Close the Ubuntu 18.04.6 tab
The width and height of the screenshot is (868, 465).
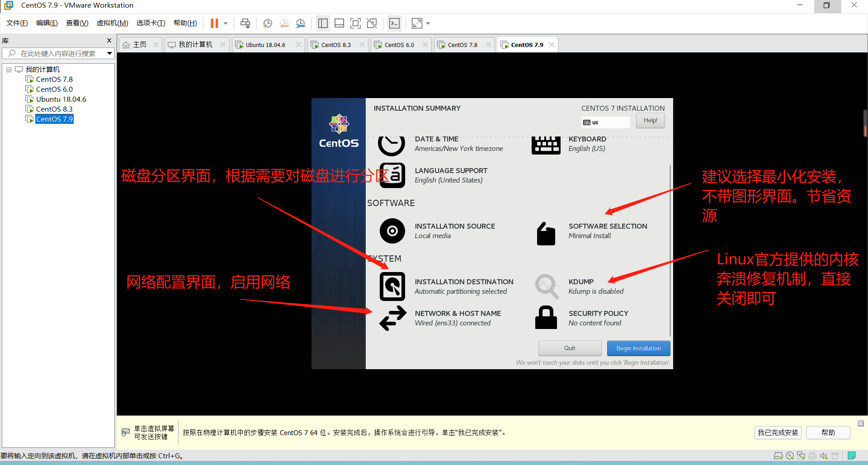coord(298,45)
